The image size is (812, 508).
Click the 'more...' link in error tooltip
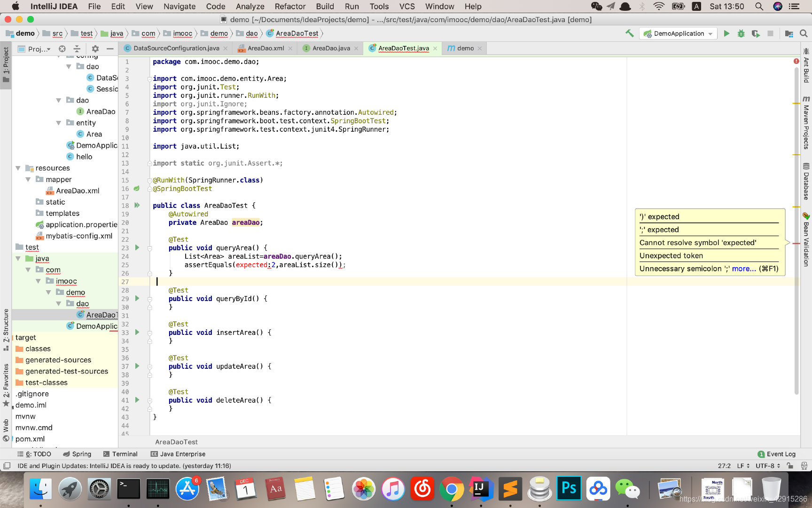click(744, 269)
